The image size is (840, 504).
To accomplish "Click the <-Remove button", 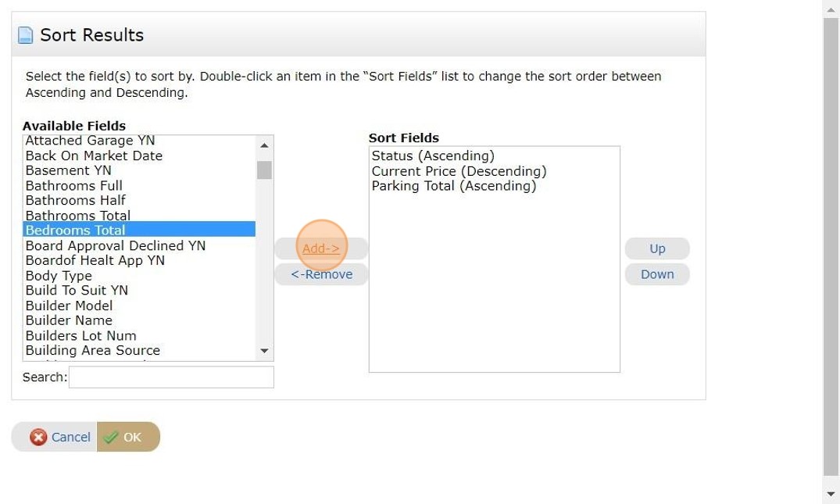I will (x=321, y=274).
